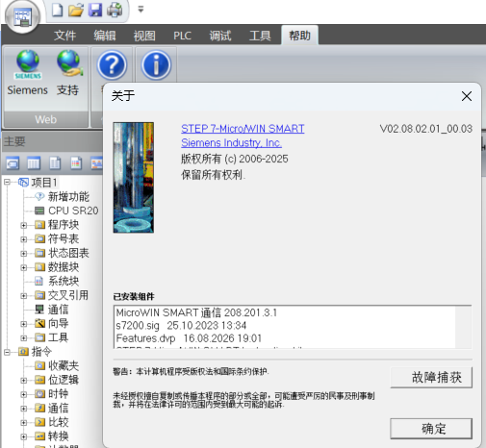Screen dimensions: 486x448
Task: Expand the 交叉引用 tree node
Action: click(23, 296)
